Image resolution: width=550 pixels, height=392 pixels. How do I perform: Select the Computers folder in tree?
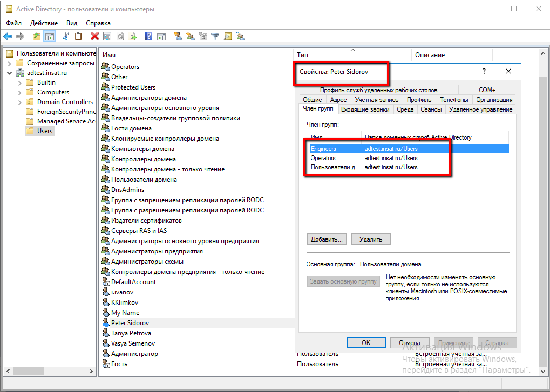53,92
